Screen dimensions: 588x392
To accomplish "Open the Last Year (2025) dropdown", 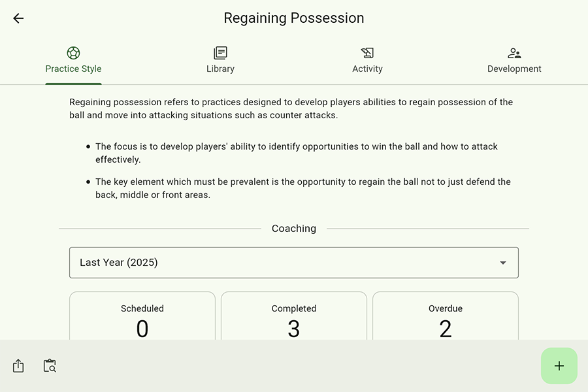I will [x=293, y=263].
